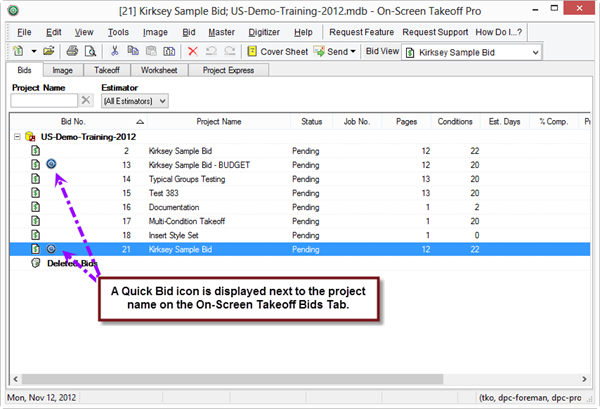
Task: Click the New Bid toolbar icon
Action: [x=18, y=51]
